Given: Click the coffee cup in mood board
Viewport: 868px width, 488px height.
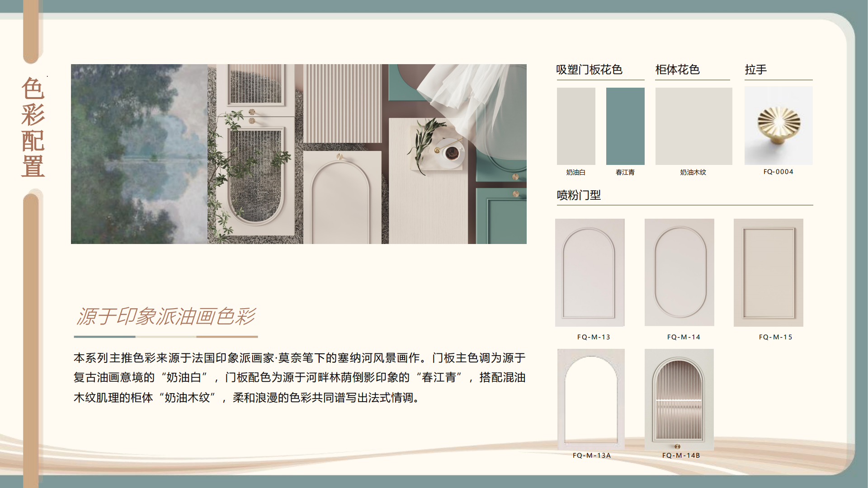Looking at the screenshot, I should [x=452, y=154].
